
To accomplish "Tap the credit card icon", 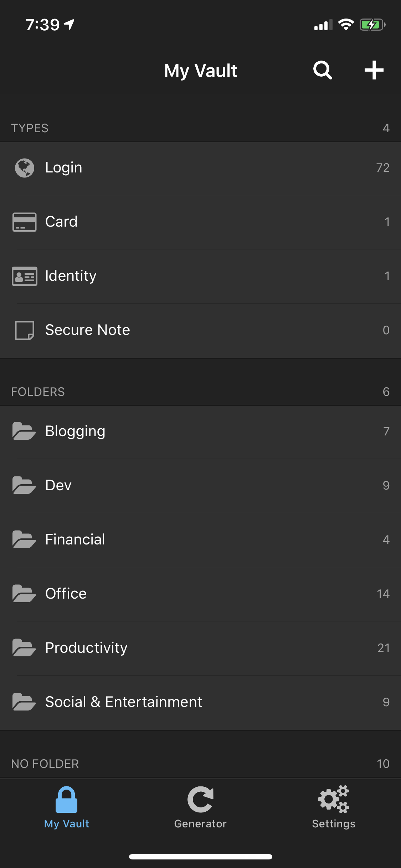I will pos(25,222).
